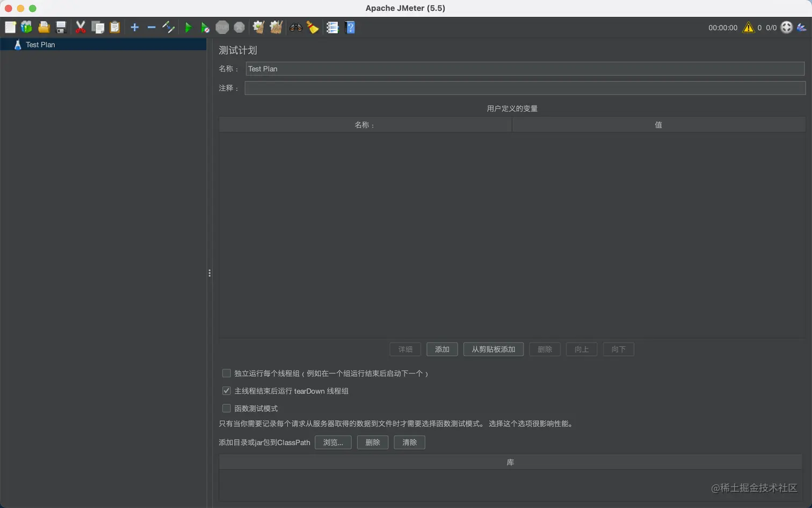Click the Clear All double-broom icon

pyautogui.click(x=276, y=27)
